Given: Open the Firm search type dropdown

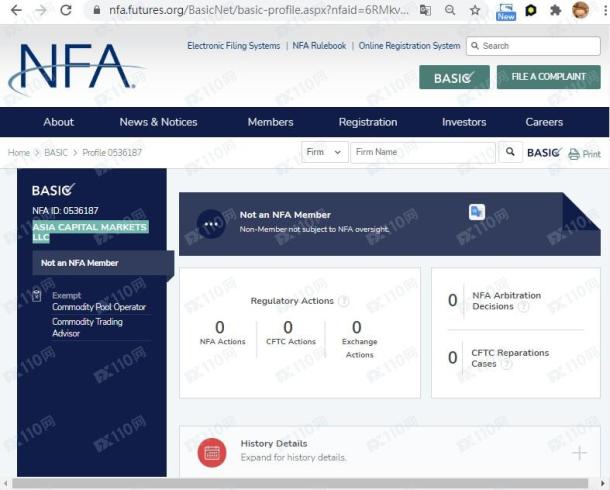Looking at the screenshot, I should point(324,152).
